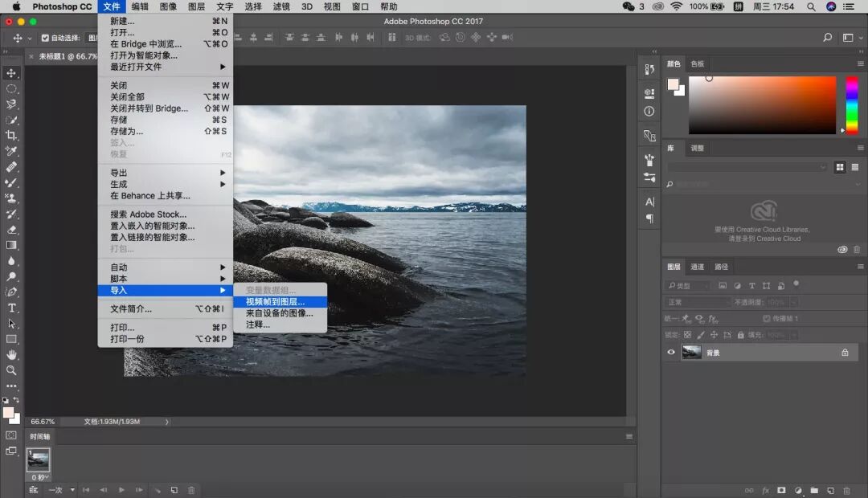Switch to the 通道 tab

[698, 267]
